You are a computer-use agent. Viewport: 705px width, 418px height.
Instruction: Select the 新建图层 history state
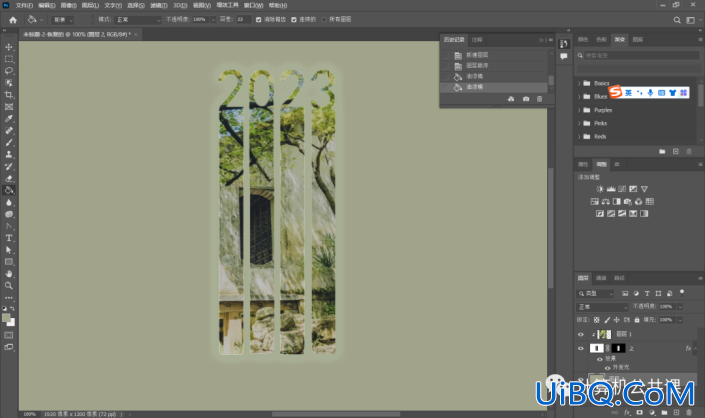tap(495, 55)
